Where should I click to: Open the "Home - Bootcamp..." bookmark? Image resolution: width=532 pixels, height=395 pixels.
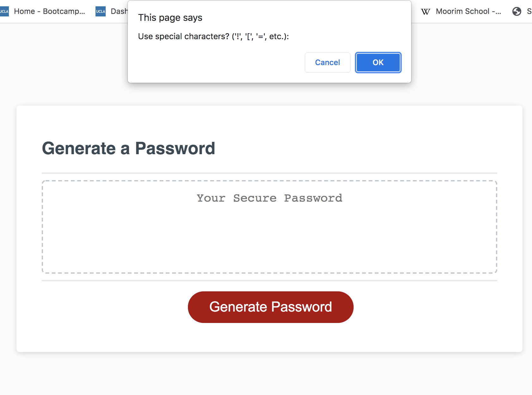(49, 11)
